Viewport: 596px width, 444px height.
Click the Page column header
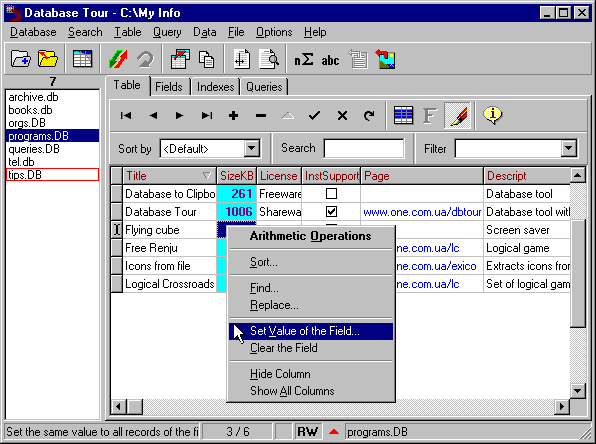[x=422, y=176]
